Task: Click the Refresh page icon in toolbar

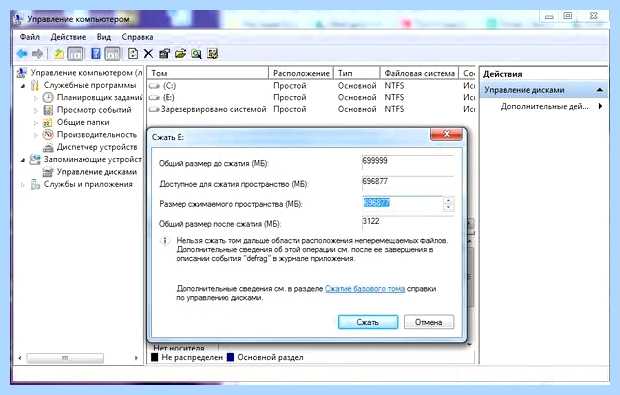Action: click(133, 53)
